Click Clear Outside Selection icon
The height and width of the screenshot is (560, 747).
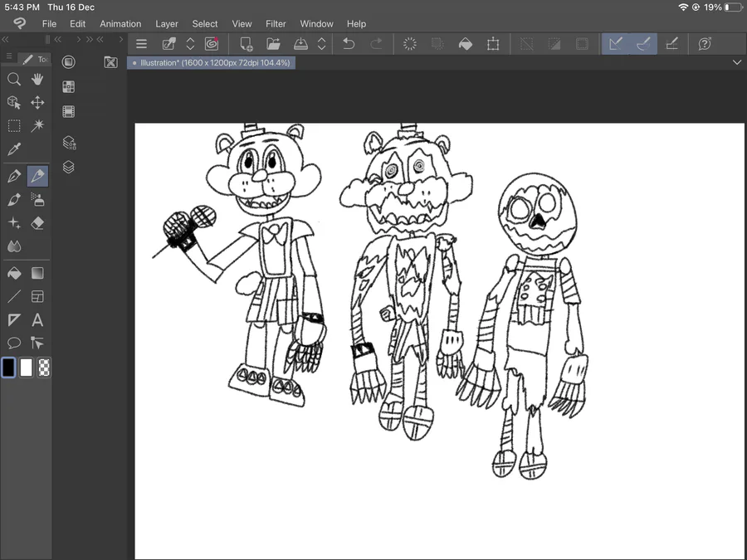tap(437, 44)
